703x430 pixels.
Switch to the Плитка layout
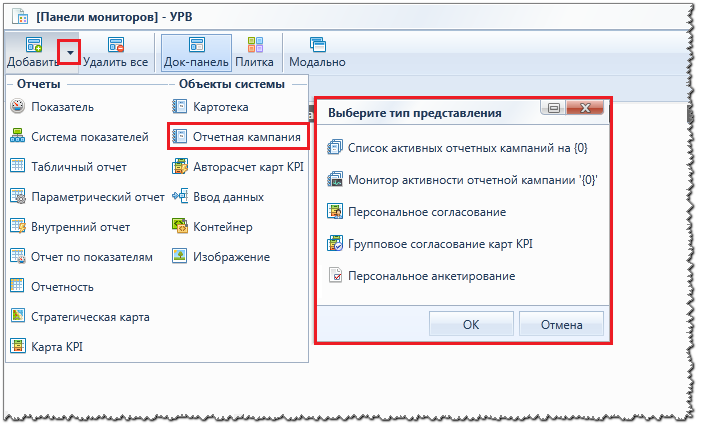click(255, 53)
